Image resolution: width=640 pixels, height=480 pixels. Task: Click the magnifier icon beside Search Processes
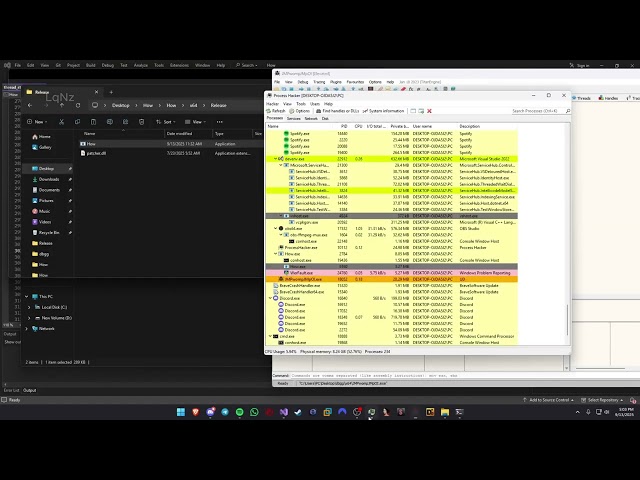coord(568,111)
